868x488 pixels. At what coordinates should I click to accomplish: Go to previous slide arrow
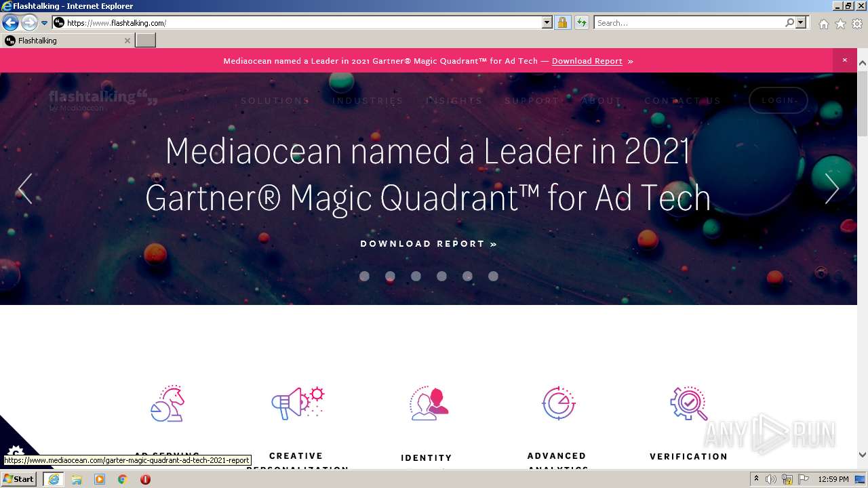click(x=25, y=188)
